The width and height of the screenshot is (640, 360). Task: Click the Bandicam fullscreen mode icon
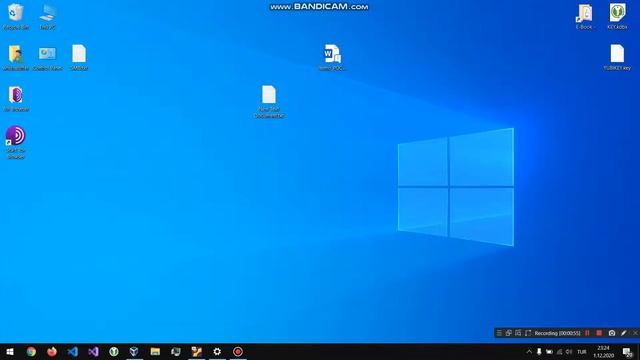point(518,333)
